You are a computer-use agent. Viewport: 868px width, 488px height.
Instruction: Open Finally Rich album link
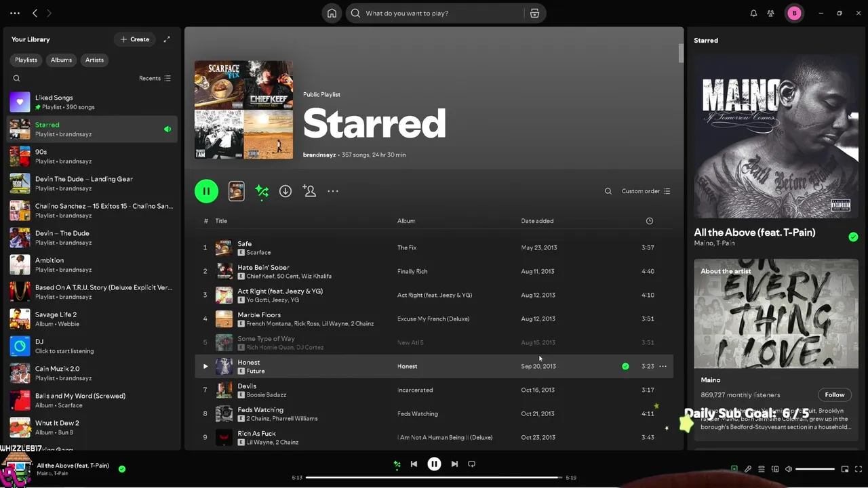click(412, 271)
